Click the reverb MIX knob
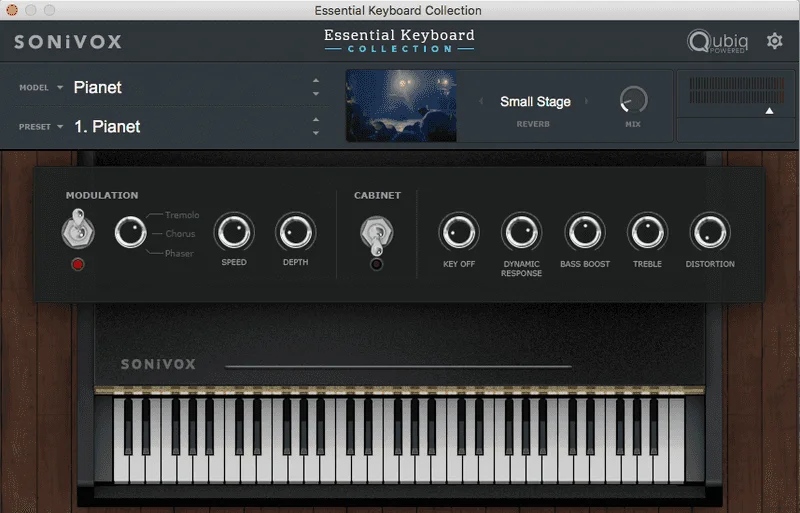800x513 pixels. pos(633,100)
